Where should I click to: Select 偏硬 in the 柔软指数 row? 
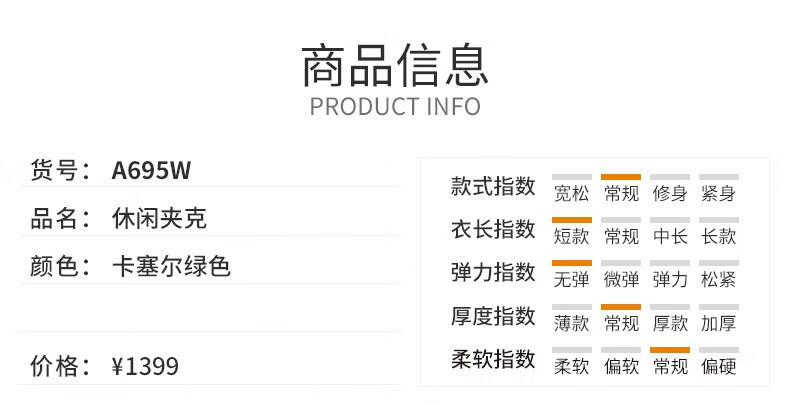pos(718,366)
